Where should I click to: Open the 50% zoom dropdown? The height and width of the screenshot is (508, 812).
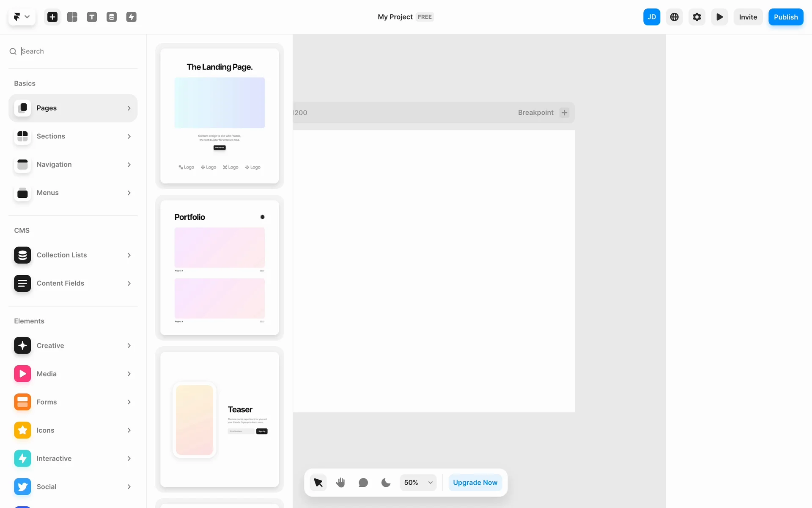click(418, 483)
